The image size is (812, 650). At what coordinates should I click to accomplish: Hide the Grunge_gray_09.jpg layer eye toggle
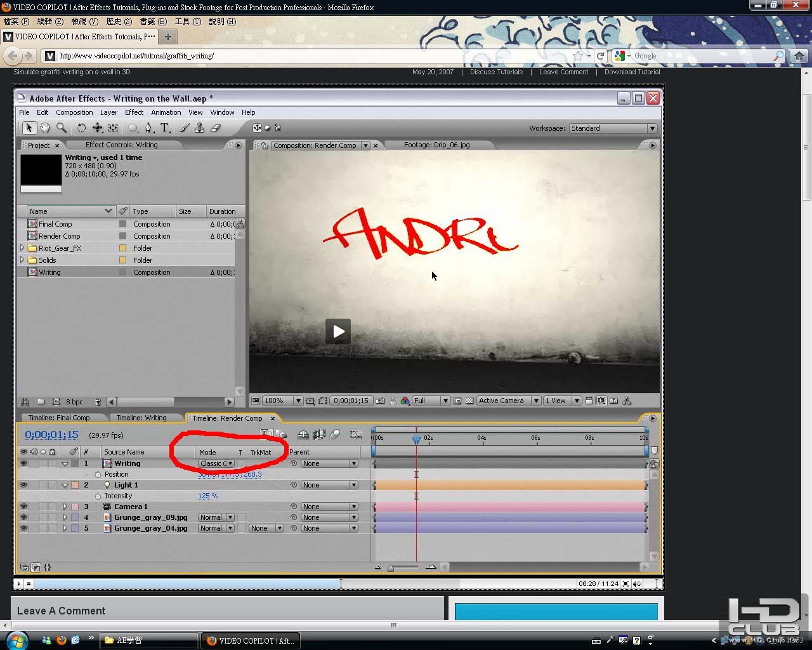(23, 517)
